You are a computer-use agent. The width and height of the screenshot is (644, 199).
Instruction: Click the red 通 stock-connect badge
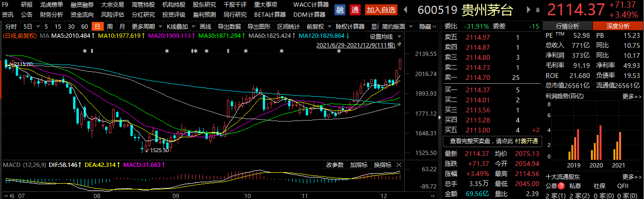click(355, 10)
